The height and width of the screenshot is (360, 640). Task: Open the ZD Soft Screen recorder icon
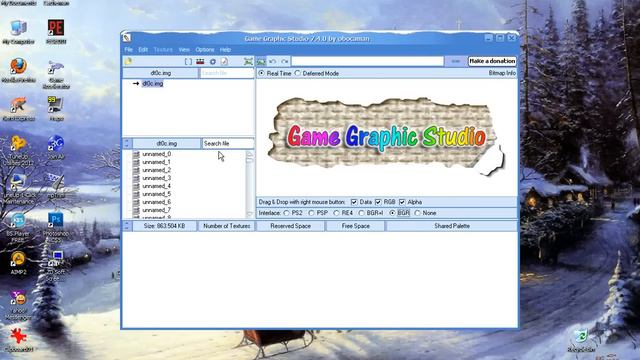pyautogui.click(x=56, y=265)
